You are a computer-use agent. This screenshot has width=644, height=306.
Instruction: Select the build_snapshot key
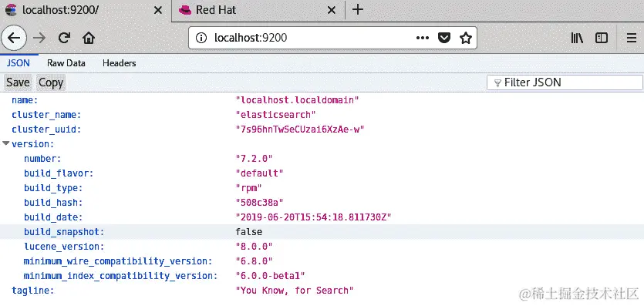point(64,232)
